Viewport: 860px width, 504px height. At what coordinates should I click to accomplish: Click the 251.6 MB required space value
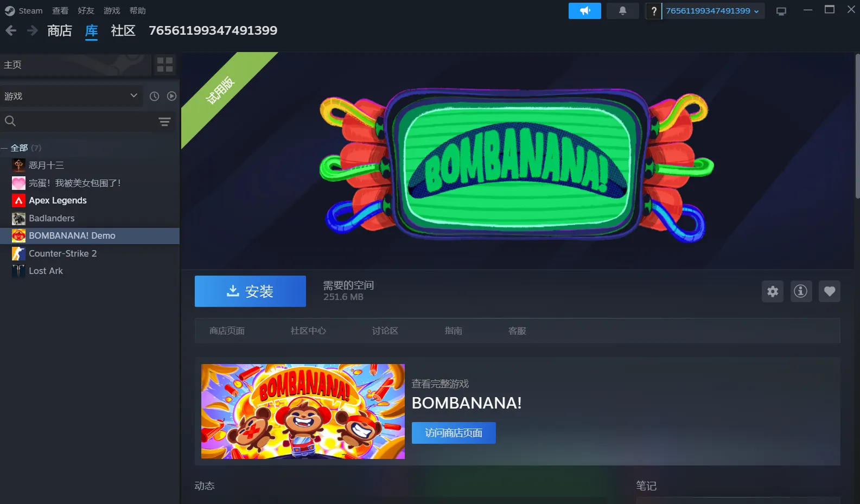[x=343, y=297]
